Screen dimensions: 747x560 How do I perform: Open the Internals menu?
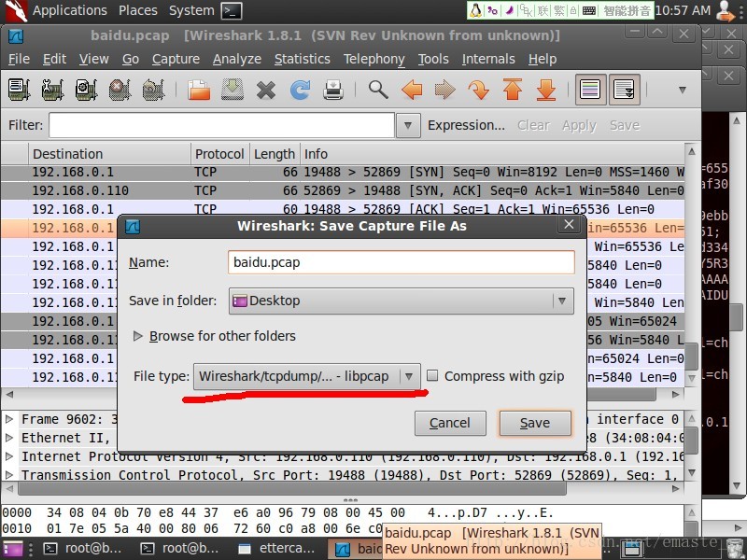point(488,59)
